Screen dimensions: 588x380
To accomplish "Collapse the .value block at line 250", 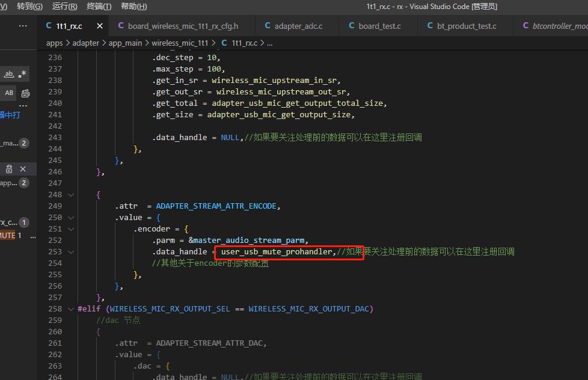I will point(71,218).
